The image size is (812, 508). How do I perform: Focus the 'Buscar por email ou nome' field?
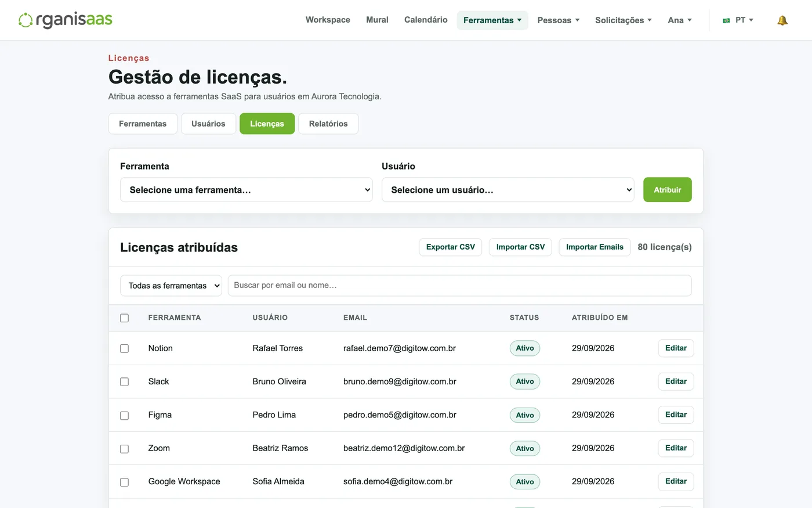(x=460, y=286)
